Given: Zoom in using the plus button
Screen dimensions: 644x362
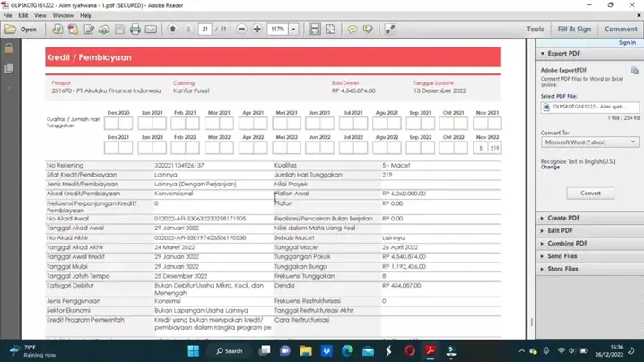Looking at the screenshot, I should [257, 30].
